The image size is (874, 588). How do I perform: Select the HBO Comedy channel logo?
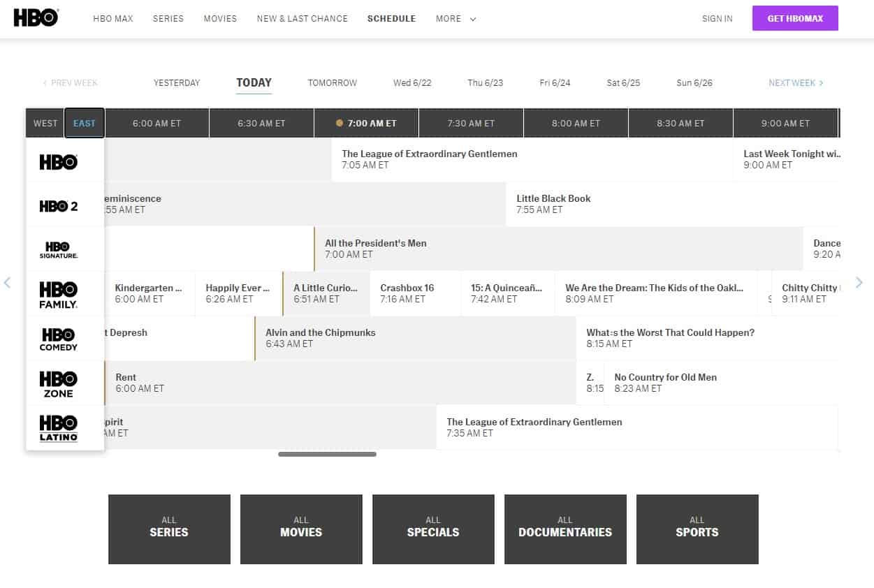[x=59, y=339]
